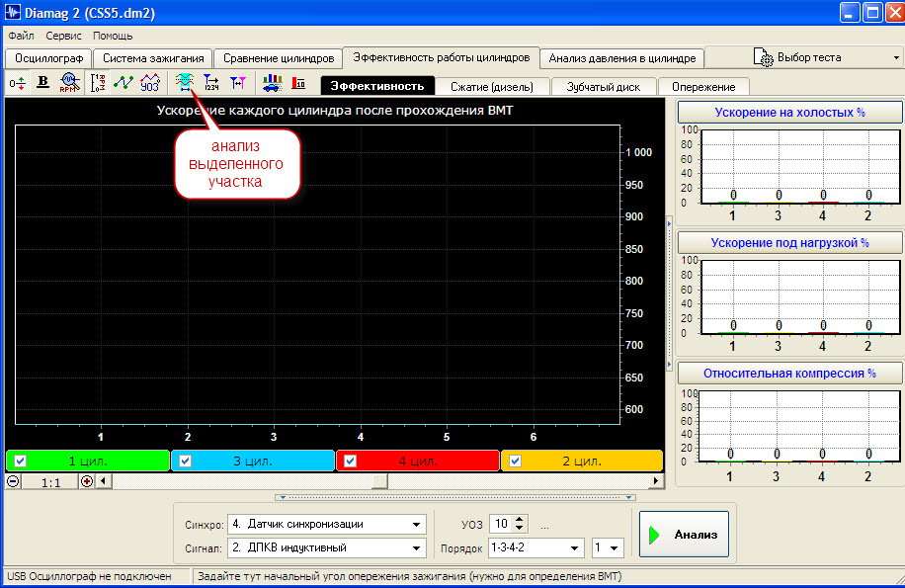Switch to Анализ давления в цилиндре tab
The image size is (905, 588).
coord(622,58)
